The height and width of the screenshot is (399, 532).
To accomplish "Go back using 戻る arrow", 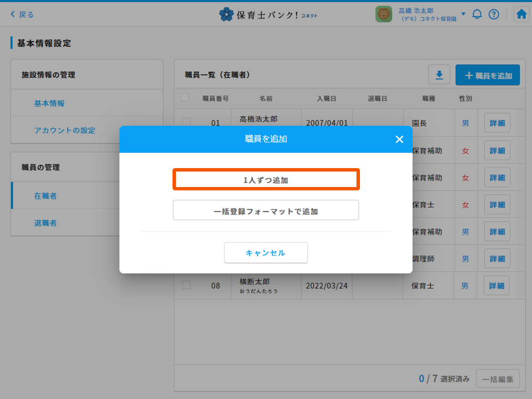I will (22, 14).
